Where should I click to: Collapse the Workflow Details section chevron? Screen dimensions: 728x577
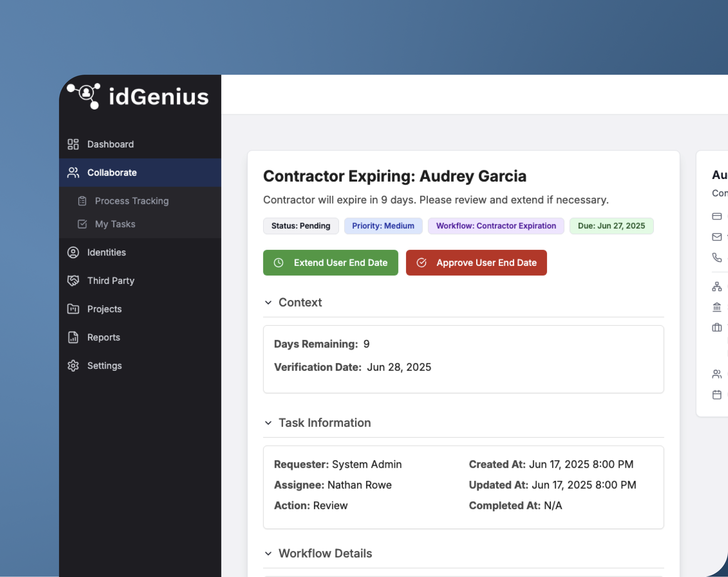pos(268,554)
